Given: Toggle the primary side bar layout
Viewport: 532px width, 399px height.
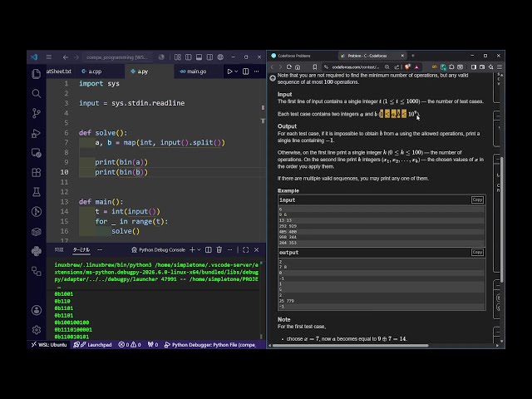Looking at the screenshot, I should 189,57.
